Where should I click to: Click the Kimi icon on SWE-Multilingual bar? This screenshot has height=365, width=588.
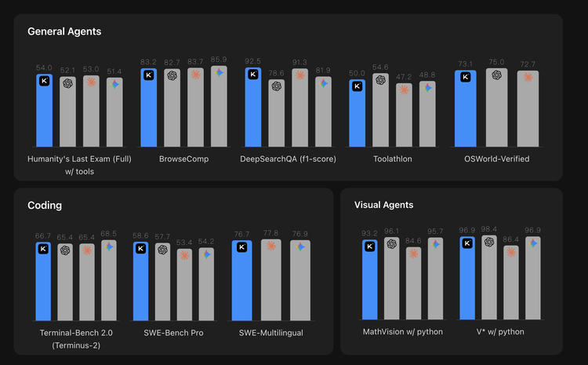pyautogui.click(x=242, y=246)
